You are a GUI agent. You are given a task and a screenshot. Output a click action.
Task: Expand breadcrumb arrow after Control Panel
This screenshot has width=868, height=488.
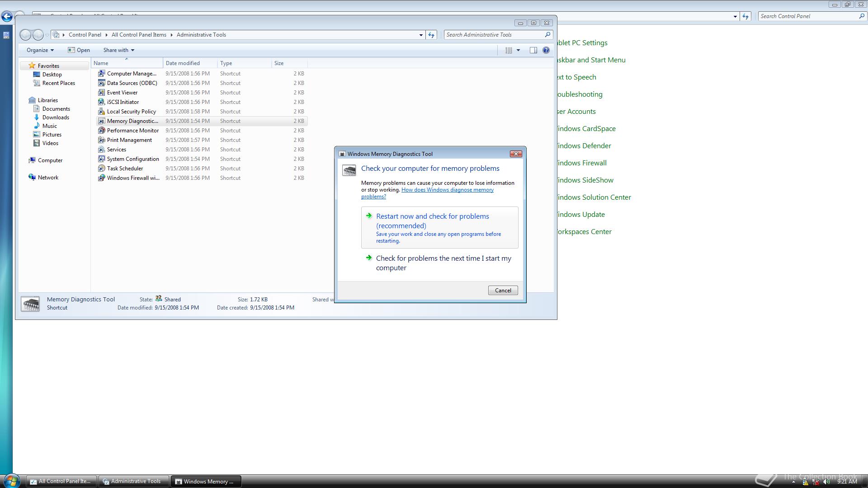[x=107, y=35]
